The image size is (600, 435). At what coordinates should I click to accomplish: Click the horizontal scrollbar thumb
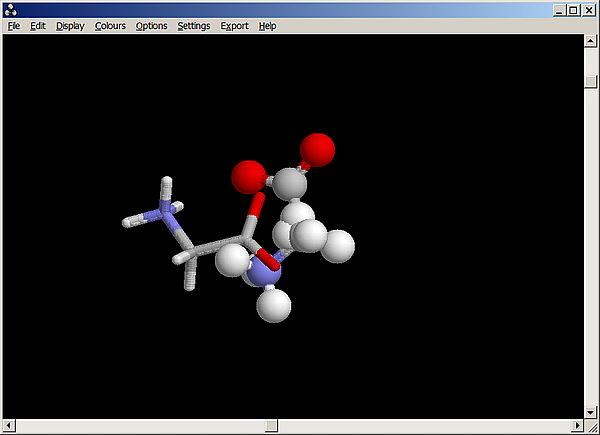click(x=271, y=426)
